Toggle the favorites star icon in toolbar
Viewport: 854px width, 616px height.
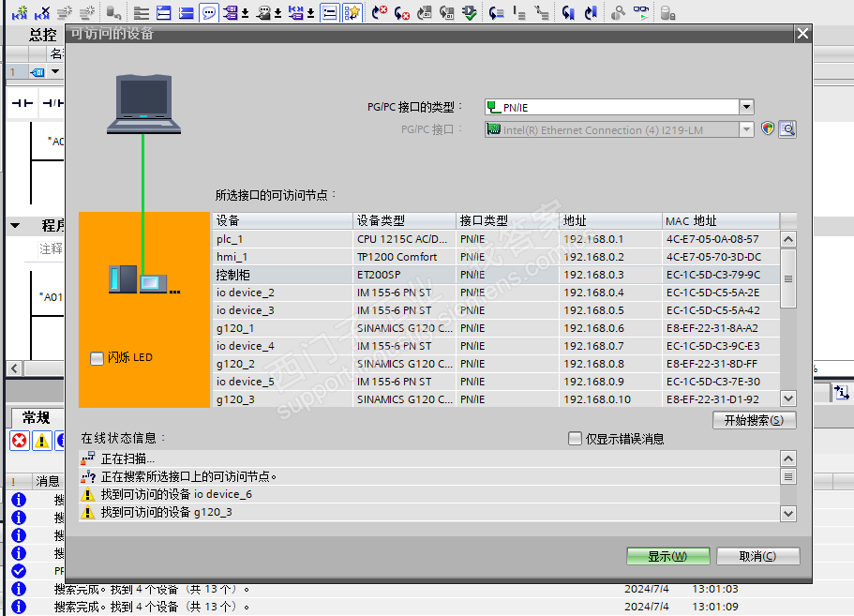[x=352, y=12]
